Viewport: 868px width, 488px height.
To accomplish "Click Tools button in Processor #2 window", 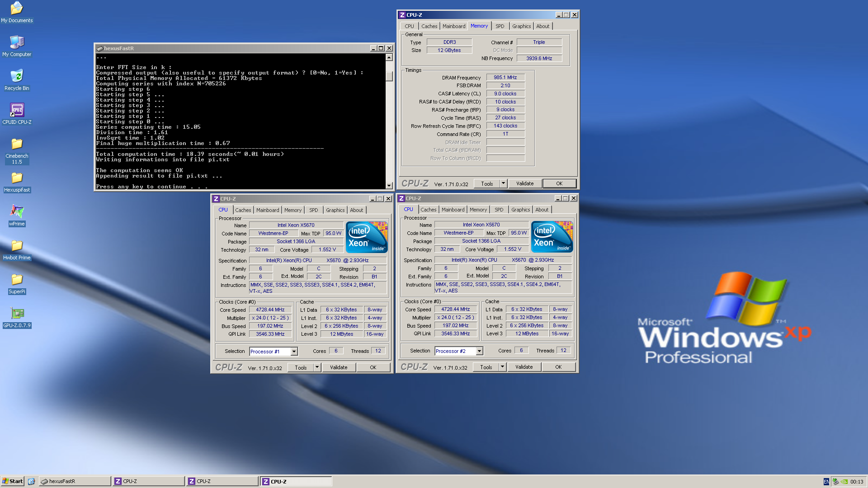I will click(486, 367).
